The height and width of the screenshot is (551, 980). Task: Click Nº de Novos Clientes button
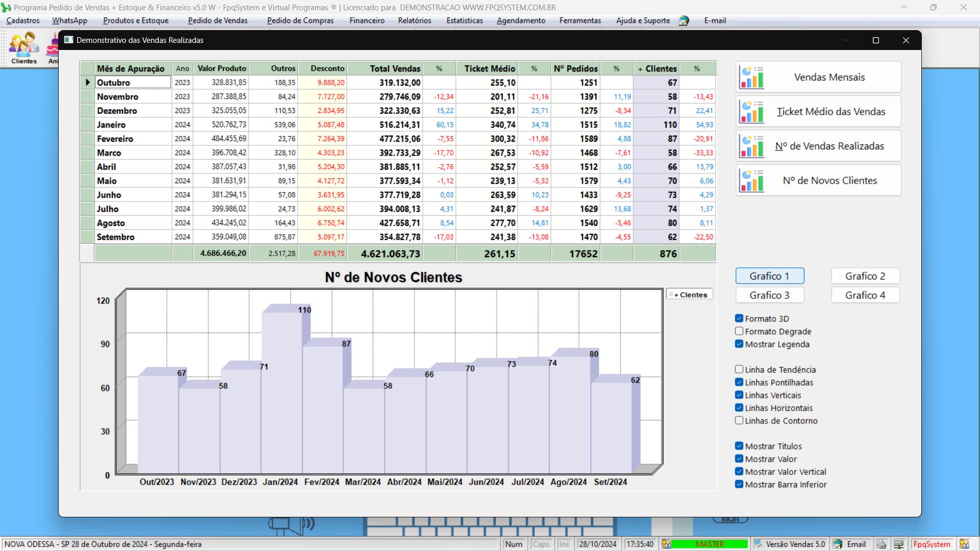pos(818,181)
